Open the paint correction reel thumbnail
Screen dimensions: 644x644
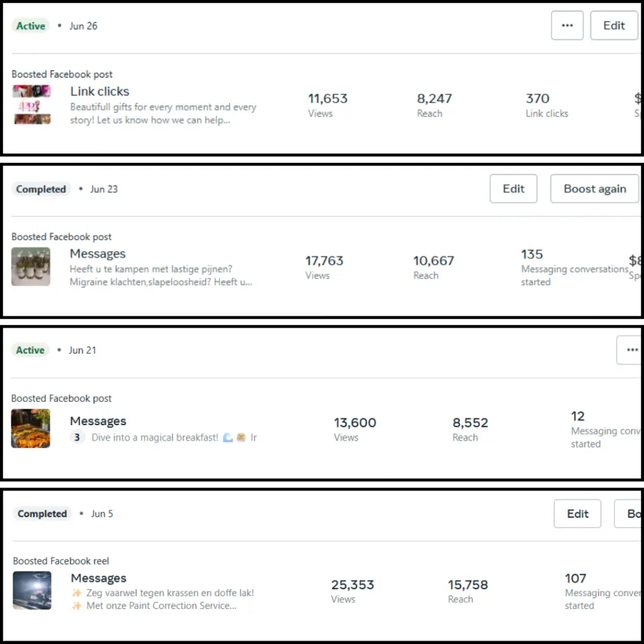point(32,591)
